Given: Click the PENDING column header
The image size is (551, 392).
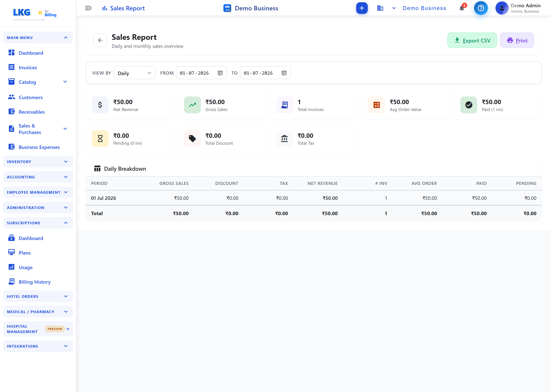Looking at the screenshot, I should coord(526,183).
